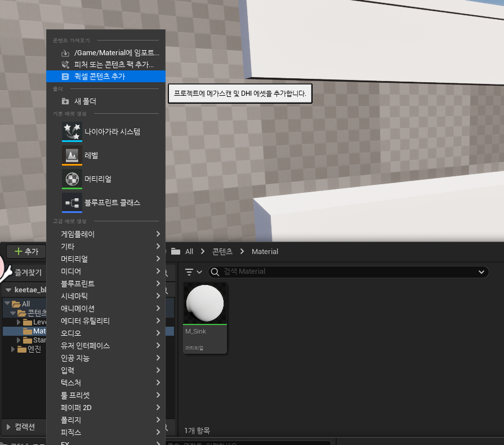Open the dropdown arrow between 콘텐츠 and Material

(x=242, y=251)
